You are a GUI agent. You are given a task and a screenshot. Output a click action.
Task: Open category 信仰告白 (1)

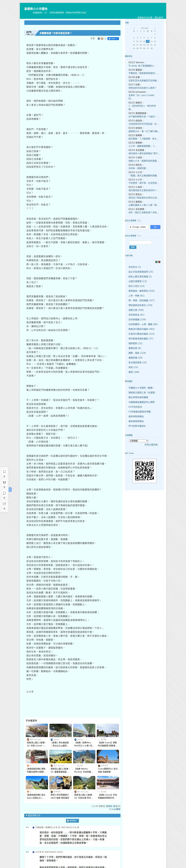[x=135, y=267]
